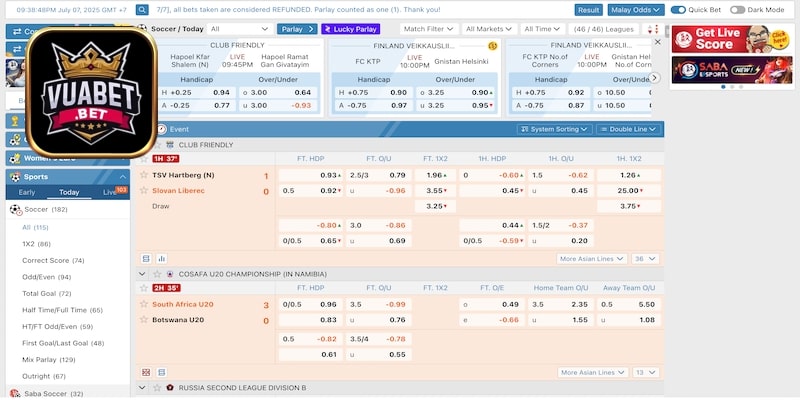800x400 pixels.
Task: Show next featured match cards with arrow
Action: (x=655, y=78)
